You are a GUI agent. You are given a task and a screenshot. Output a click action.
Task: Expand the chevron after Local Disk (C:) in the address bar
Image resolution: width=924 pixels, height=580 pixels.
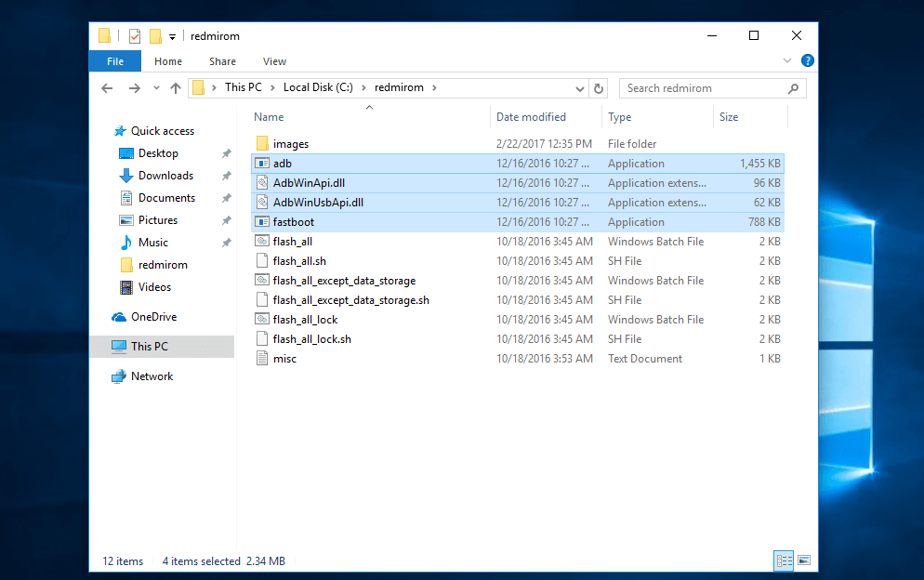click(363, 87)
